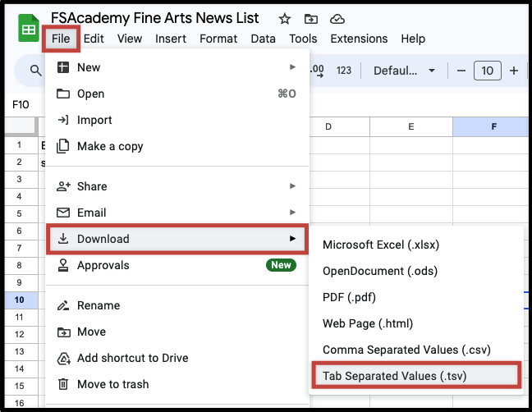Viewport: 532px width, 412px height.
Task: Star the FSAcademy Fine Arts News List document
Action: coord(285,19)
